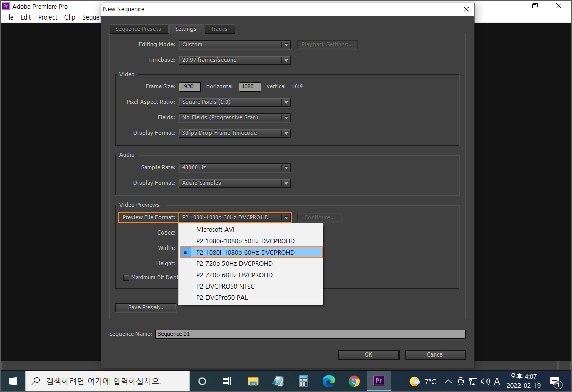Open the video Display Format dropdown
Viewport: 572px width, 392px height.
click(x=235, y=133)
